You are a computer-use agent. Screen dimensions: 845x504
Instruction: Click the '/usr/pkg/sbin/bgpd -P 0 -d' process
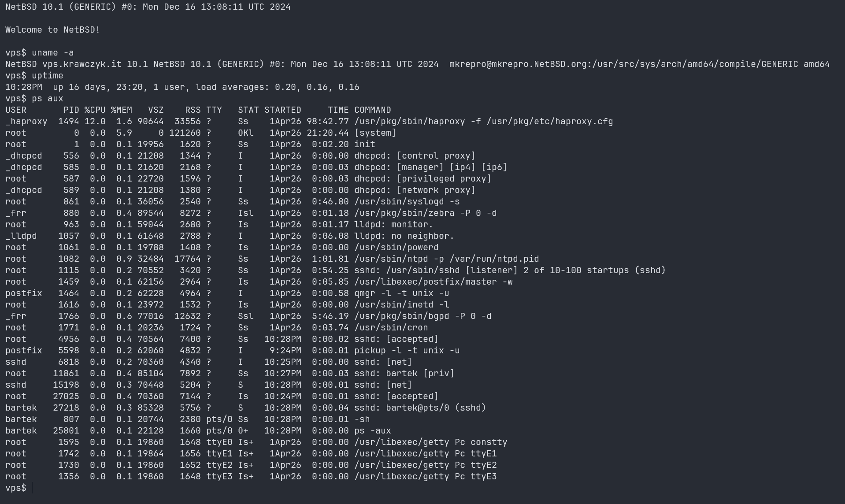tap(422, 316)
